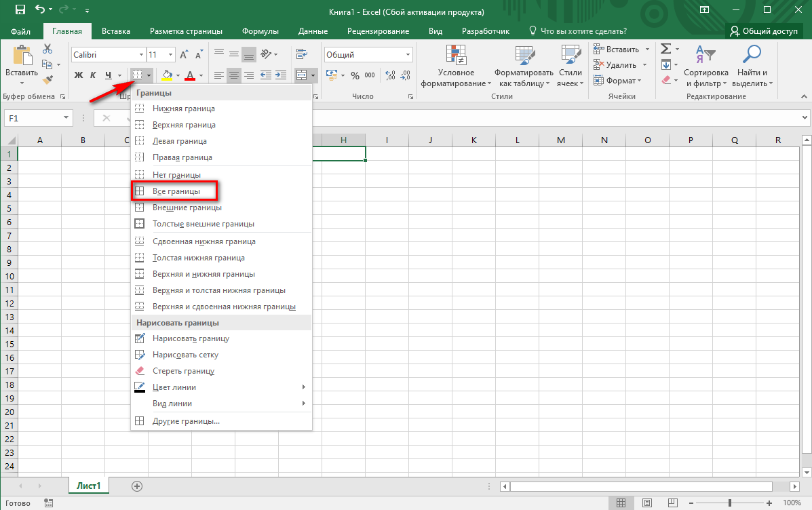812x510 pixels.
Task: Click Найти и выделить button
Action: coord(752,66)
